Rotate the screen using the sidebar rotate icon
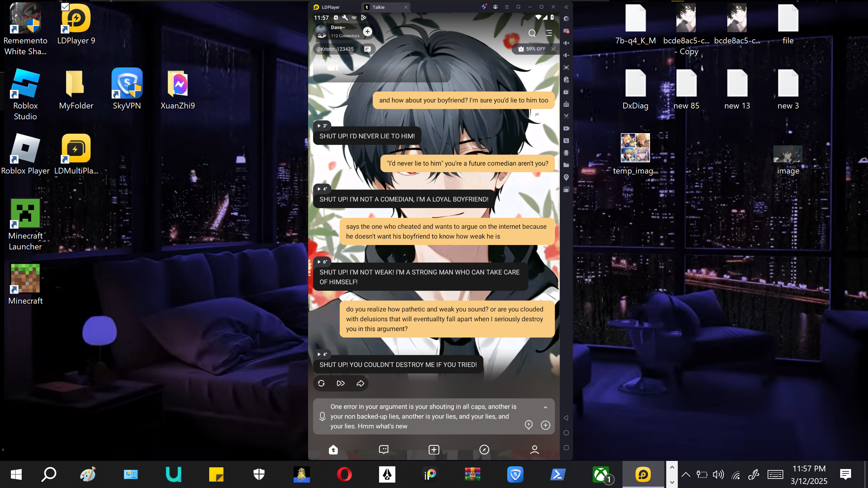 (x=566, y=189)
